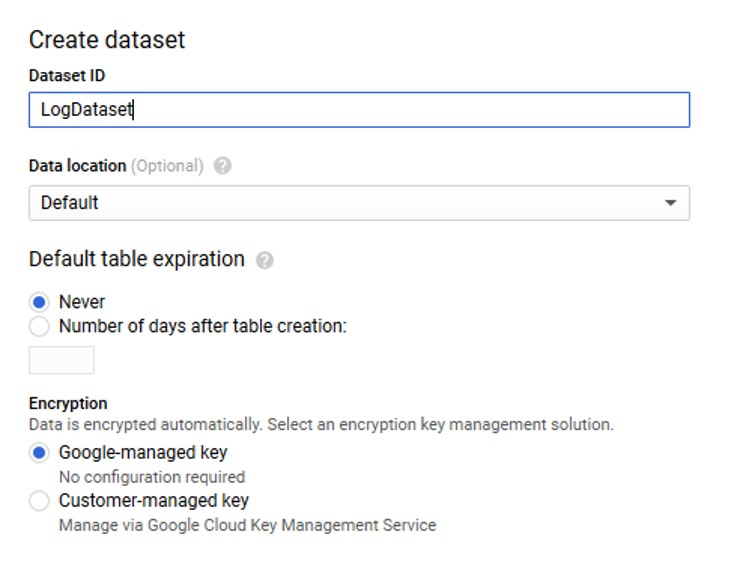This screenshot has height=571, width=749.
Task: Click the Never label text
Action: 82,302
